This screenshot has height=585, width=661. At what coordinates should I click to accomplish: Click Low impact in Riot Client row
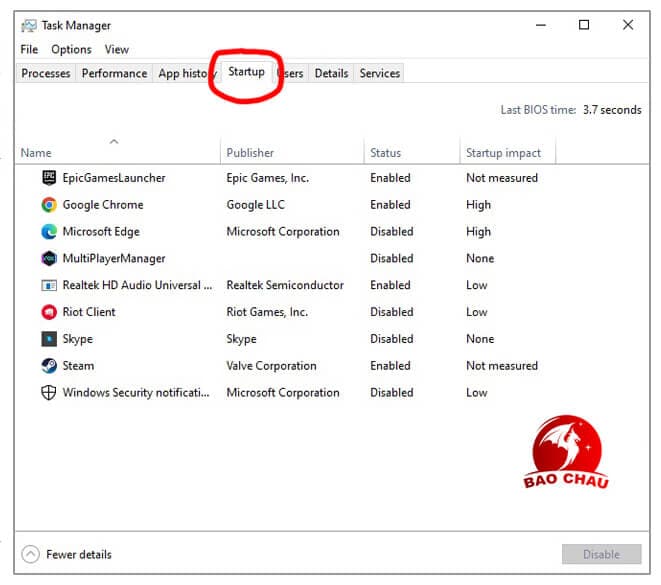point(477,312)
